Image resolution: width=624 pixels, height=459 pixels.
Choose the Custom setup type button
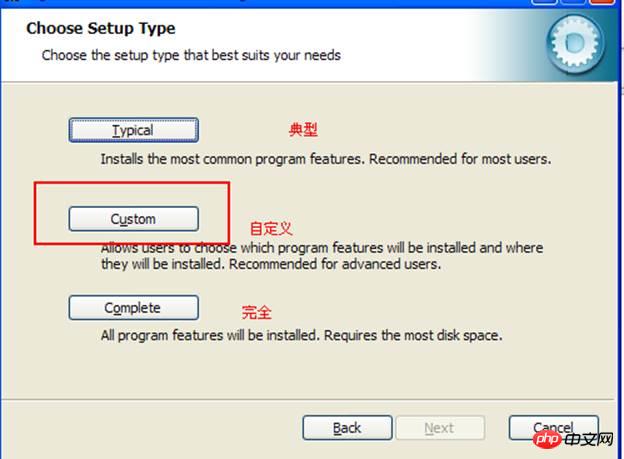pos(133,218)
